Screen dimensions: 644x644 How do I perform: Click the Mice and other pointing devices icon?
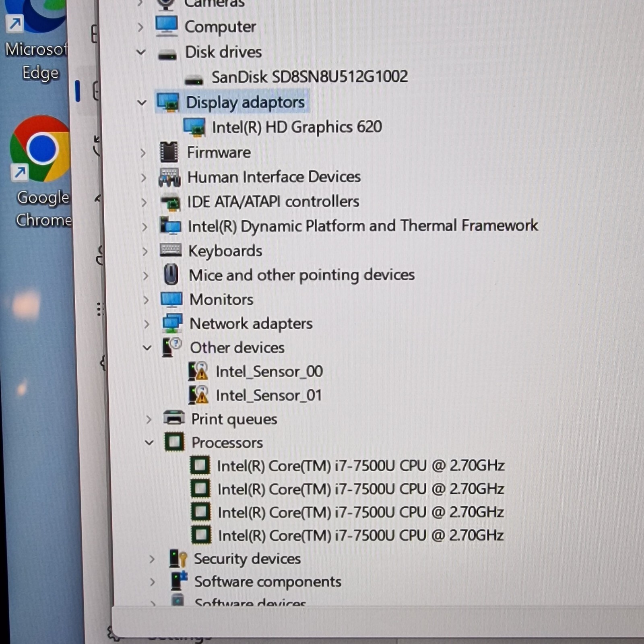pos(171,275)
